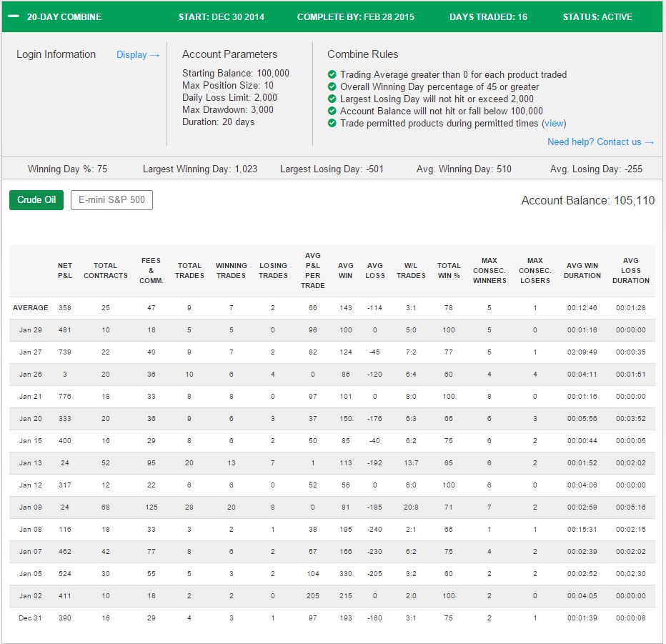This screenshot has height=644, width=666.
Task: Select the Jan 29 row
Action: (332, 330)
